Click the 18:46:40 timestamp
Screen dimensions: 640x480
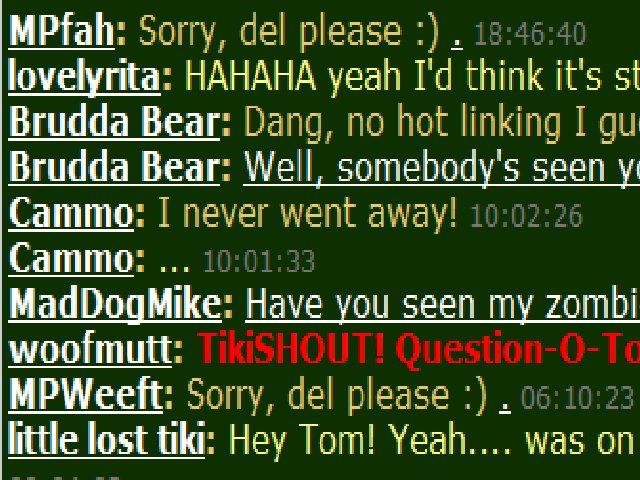[x=530, y=33]
